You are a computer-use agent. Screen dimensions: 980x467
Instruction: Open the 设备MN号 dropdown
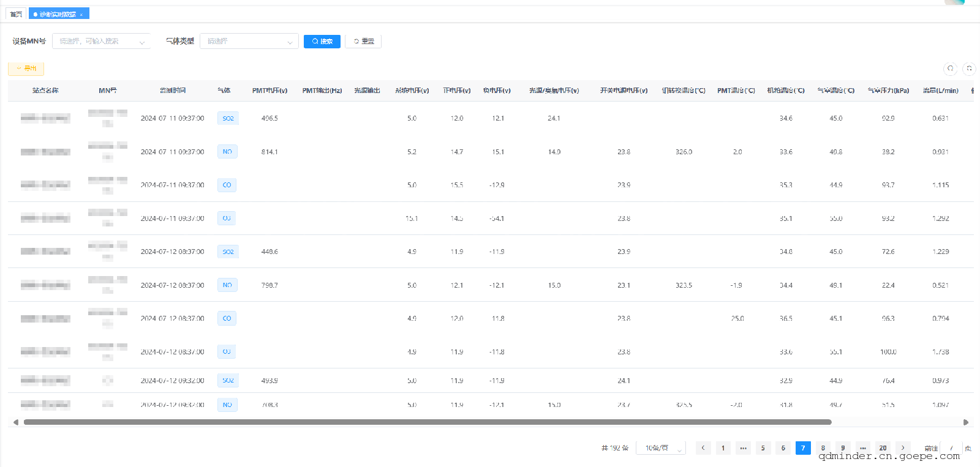coord(101,41)
